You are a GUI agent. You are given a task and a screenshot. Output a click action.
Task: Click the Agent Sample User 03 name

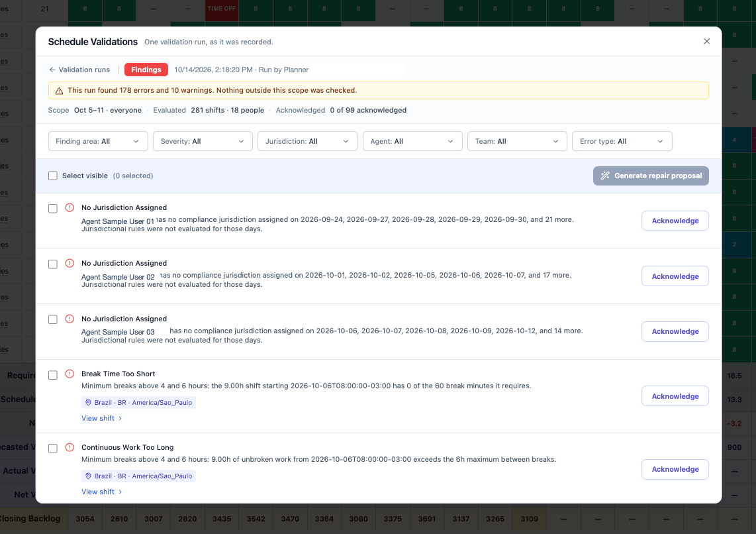(118, 332)
